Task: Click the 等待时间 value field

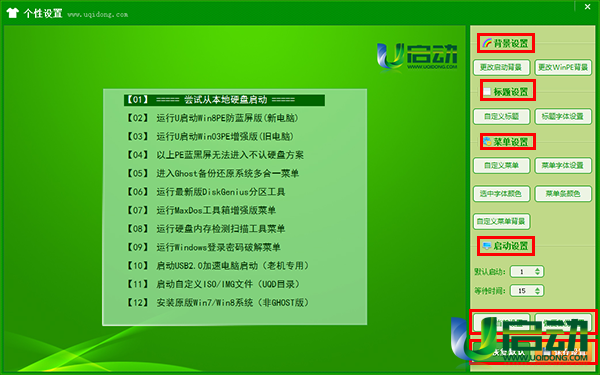Action: pos(522,291)
